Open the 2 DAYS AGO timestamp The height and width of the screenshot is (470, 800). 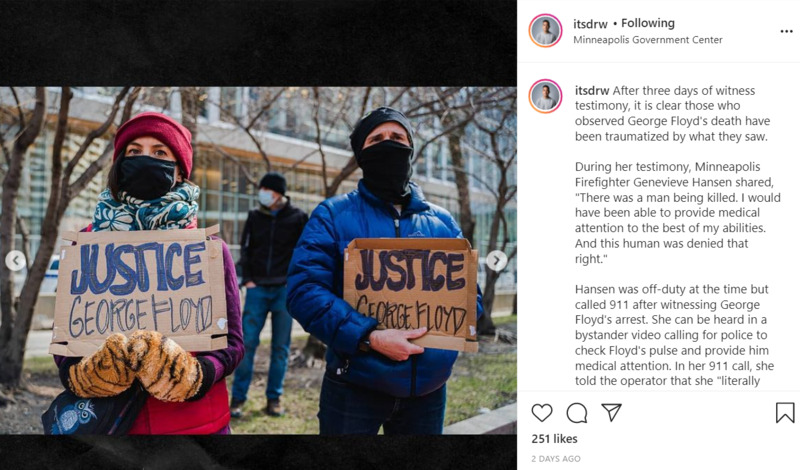pyautogui.click(x=556, y=459)
